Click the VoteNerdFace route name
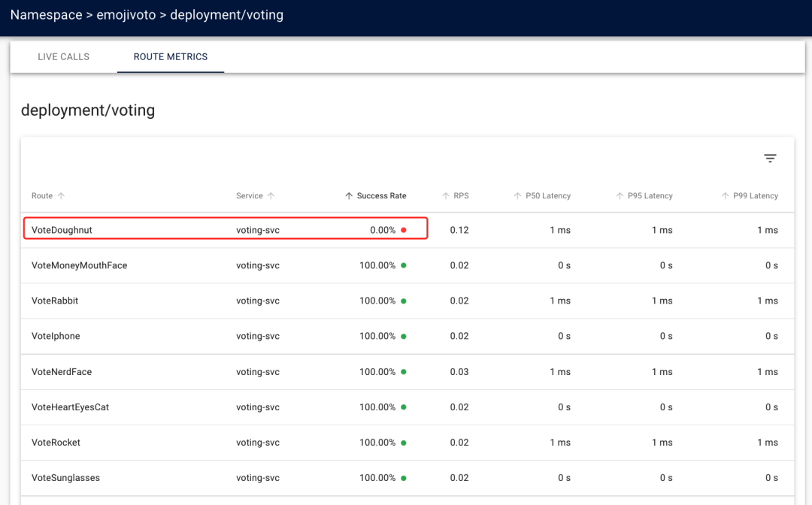Image resolution: width=812 pixels, height=505 pixels. 62,372
